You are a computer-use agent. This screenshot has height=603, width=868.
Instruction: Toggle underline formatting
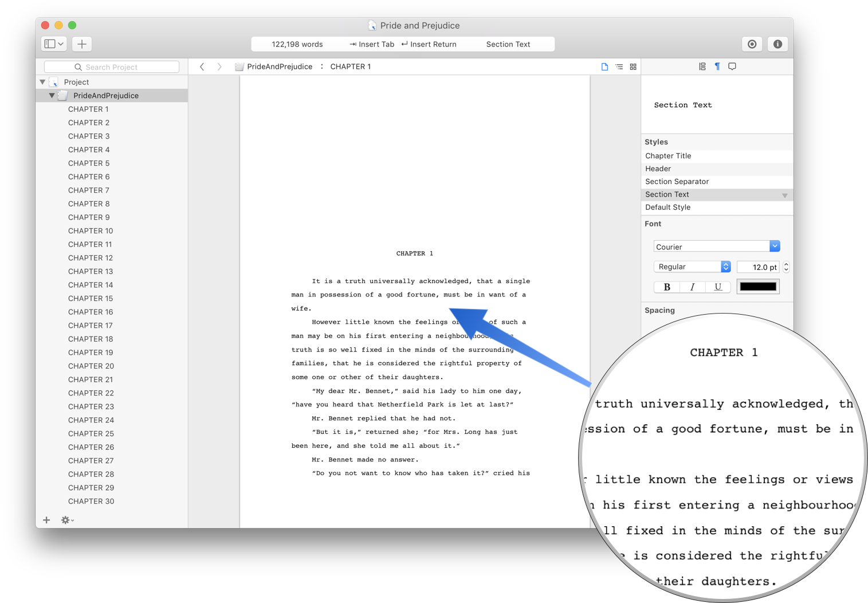[x=718, y=287]
